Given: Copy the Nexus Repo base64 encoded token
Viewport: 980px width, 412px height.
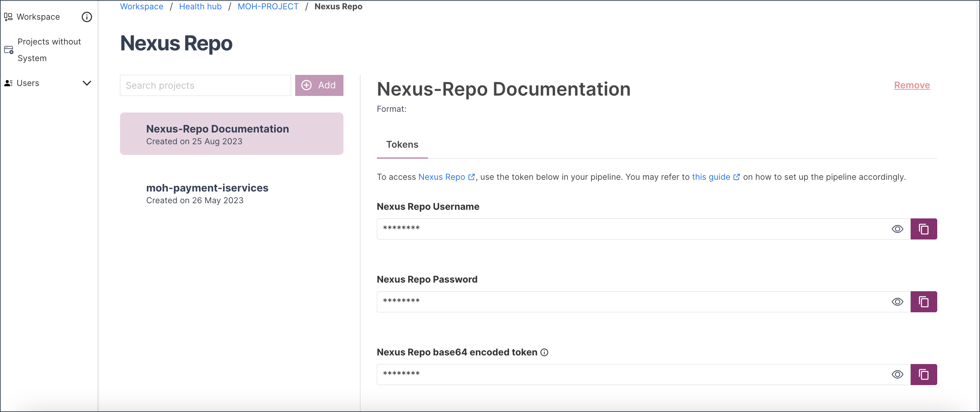Looking at the screenshot, I should point(924,374).
